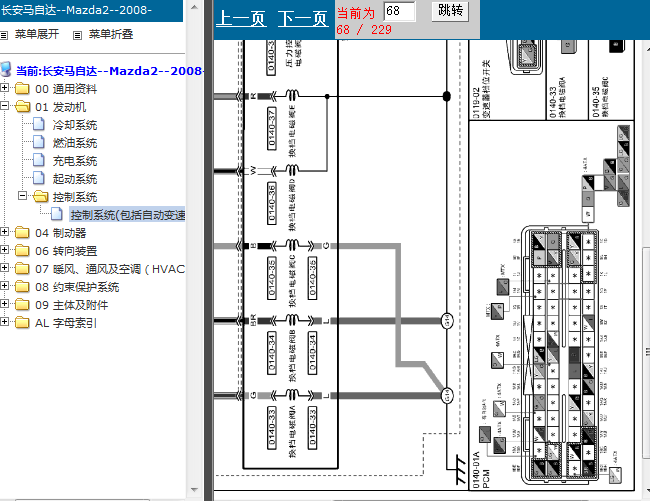The width and height of the screenshot is (650, 501).
Task: Select the 00 通用资料 label
Action: pos(66,89)
